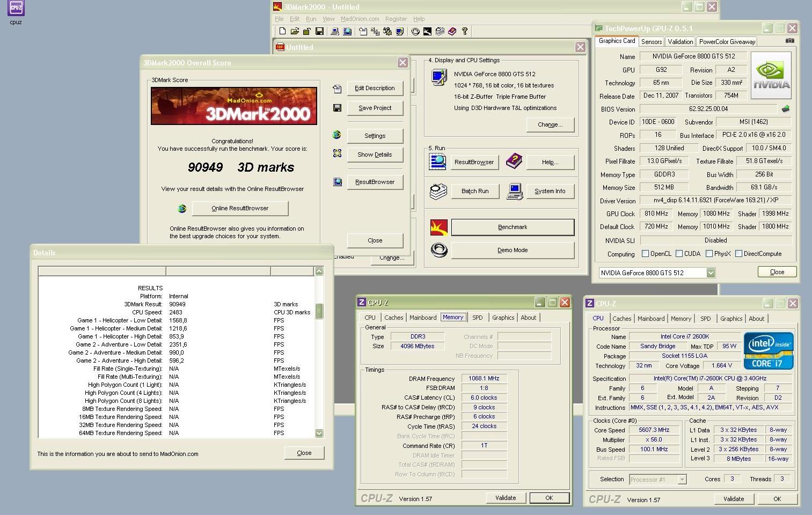Screen dimensions: 812x515
Task: Toggle the PhysX checkbox in GPU-Z
Action: coord(709,254)
